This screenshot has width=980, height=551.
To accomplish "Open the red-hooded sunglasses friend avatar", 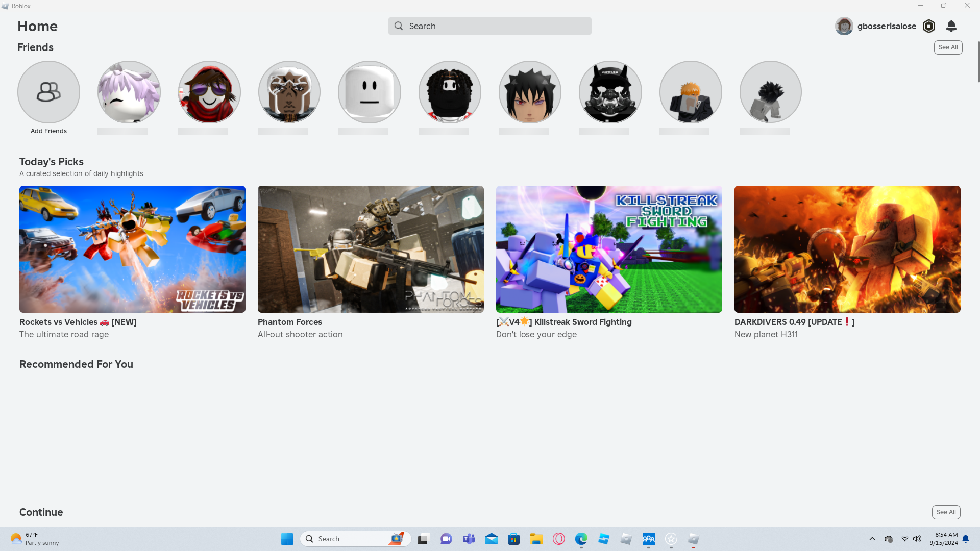I will (209, 92).
